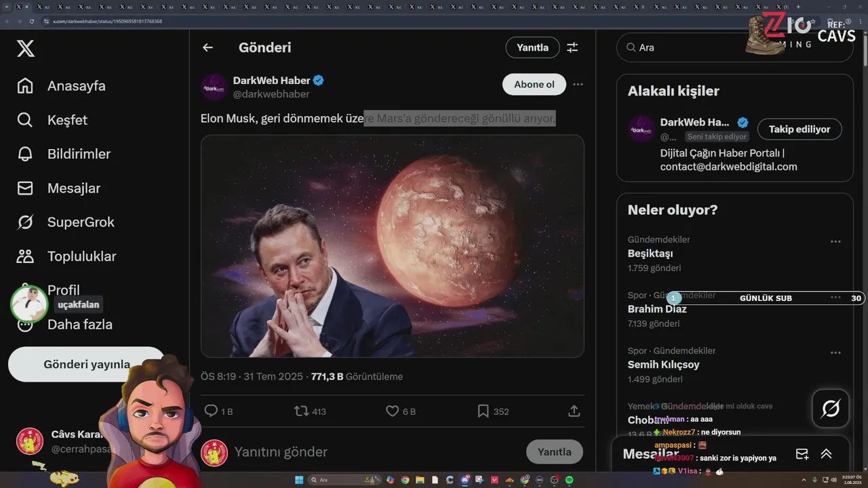The image size is (868, 488).
Task: Click the post timestamp ÖS 8:19
Action: coord(252,376)
